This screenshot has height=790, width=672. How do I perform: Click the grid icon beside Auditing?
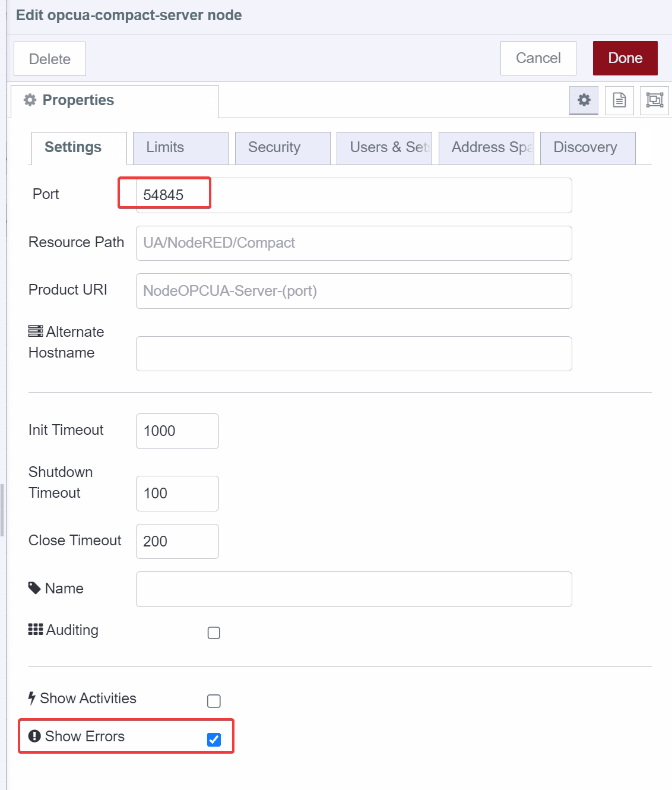(35, 629)
